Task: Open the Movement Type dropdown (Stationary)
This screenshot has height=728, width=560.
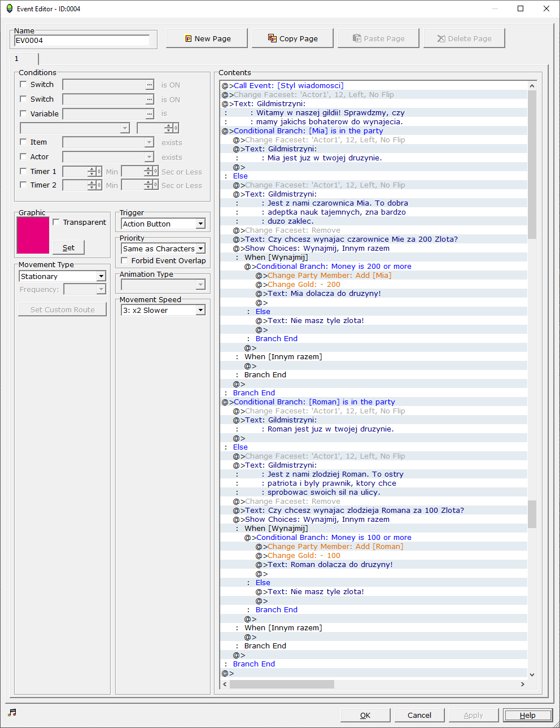Action: coord(63,276)
